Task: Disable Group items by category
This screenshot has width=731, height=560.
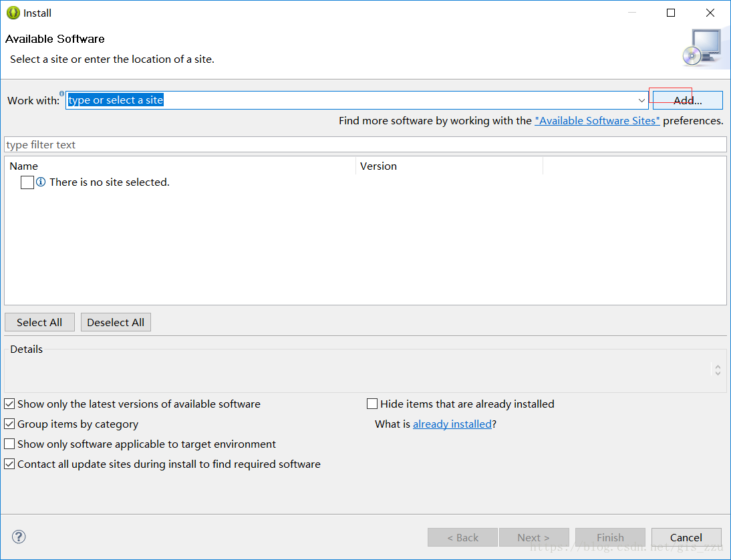Action: pos(9,424)
